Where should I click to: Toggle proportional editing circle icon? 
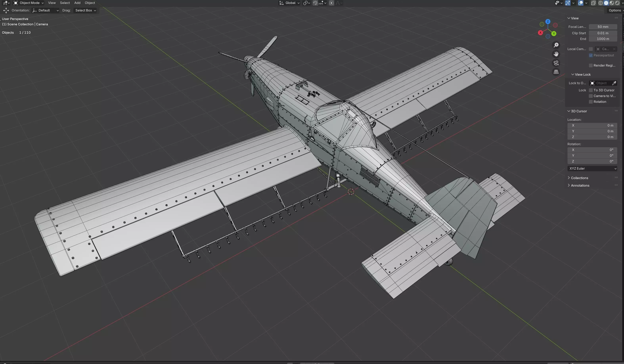pyautogui.click(x=331, y=3)
